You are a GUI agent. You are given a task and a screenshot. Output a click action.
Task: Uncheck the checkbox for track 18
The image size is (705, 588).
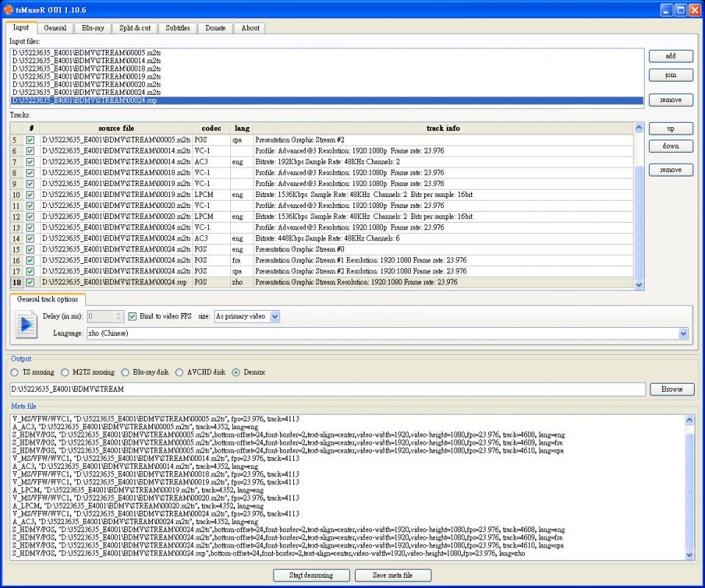tap(29, 282)
